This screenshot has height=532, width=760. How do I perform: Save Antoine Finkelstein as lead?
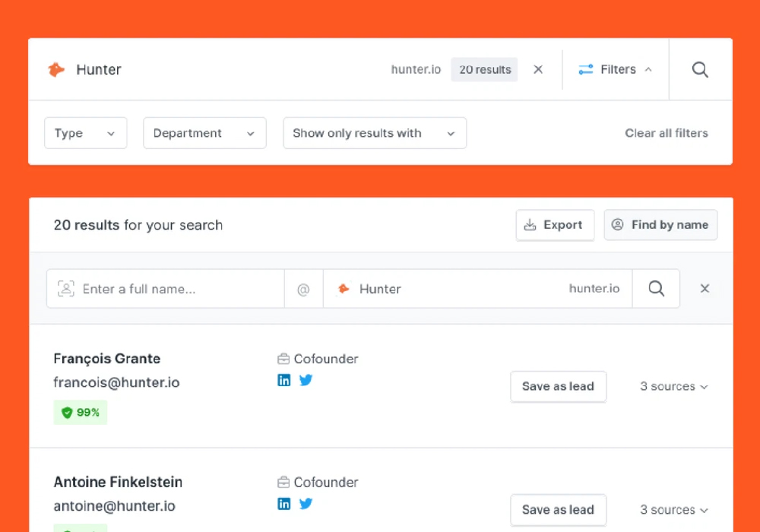[558, 510]
